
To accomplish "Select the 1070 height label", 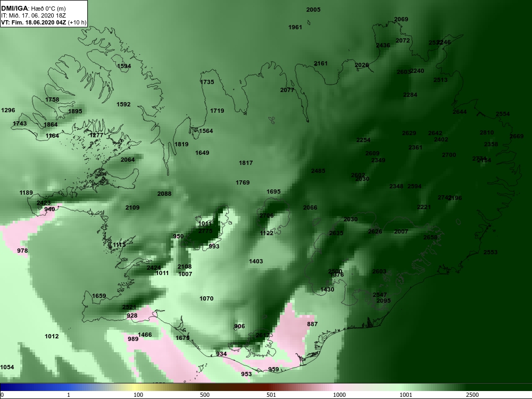I will [x=206, y=298].
